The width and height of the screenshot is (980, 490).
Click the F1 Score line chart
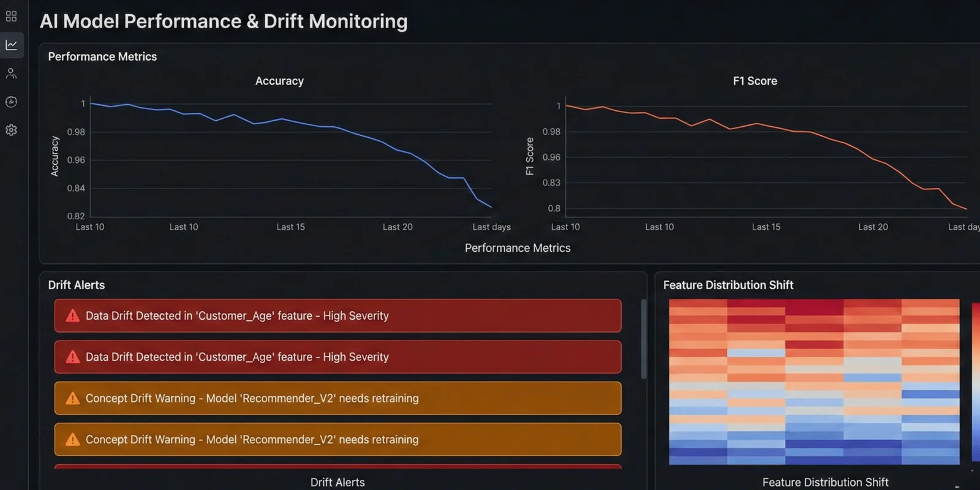[766, 156]
